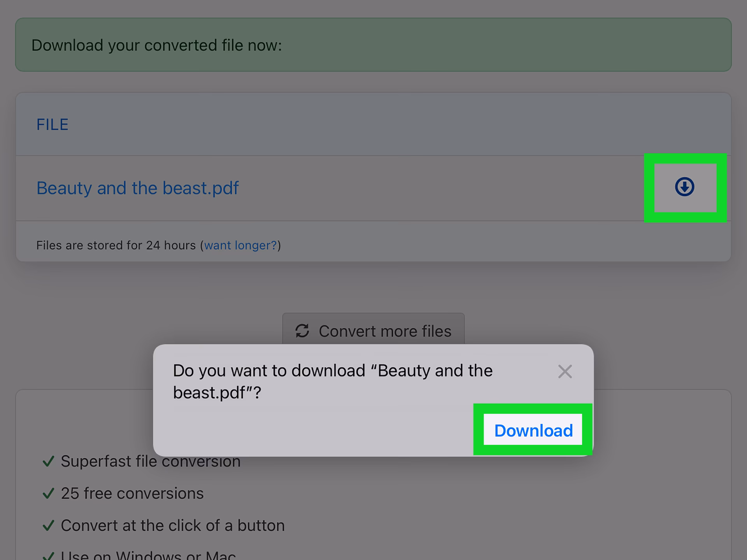This screenshot has width=747, height=560.
Task: Select the FILE column header
Action: [x=52, y=124]
